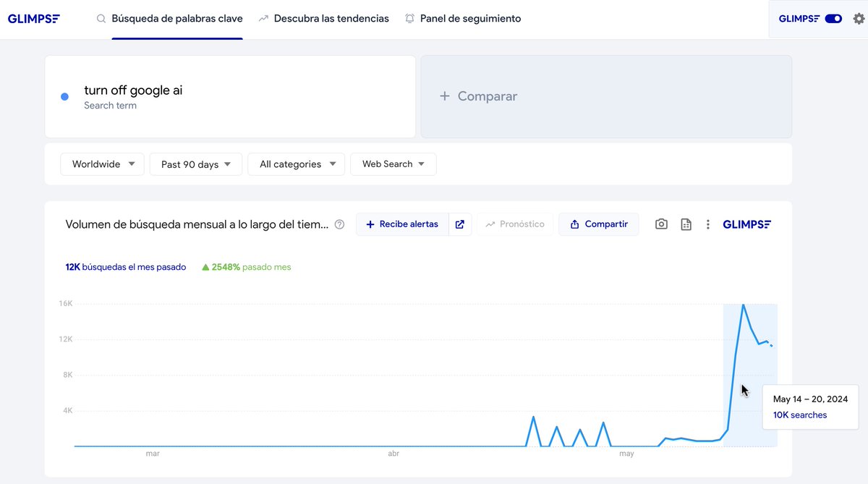Viewport: 868px width, 484px height.
Task: Open the Web Search type dropdown
Action: pyautogui.click(x=393, y=164)
